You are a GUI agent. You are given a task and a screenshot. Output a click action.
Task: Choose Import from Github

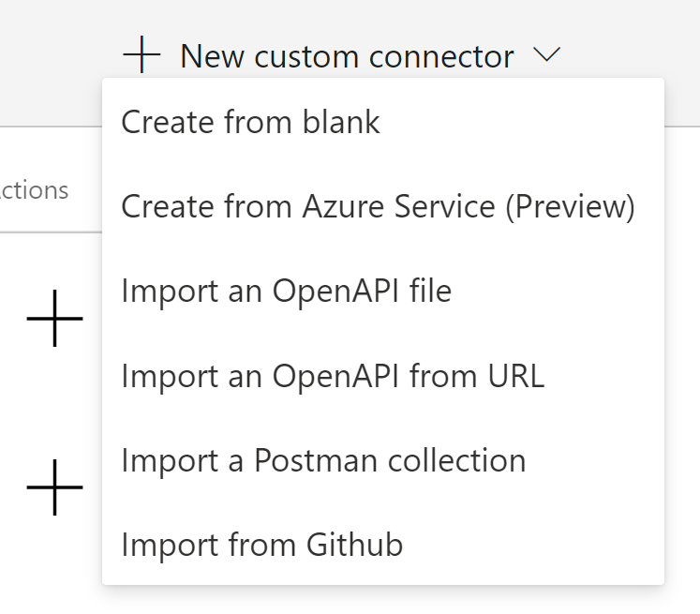pos(261,545)
